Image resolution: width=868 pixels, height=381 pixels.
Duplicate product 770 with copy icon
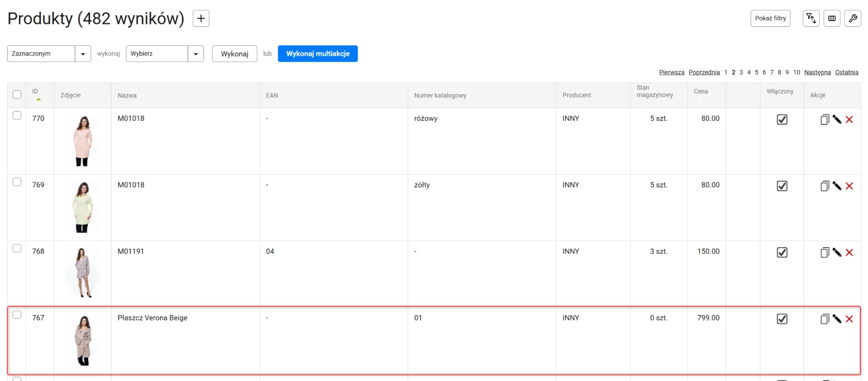(825, 119)
